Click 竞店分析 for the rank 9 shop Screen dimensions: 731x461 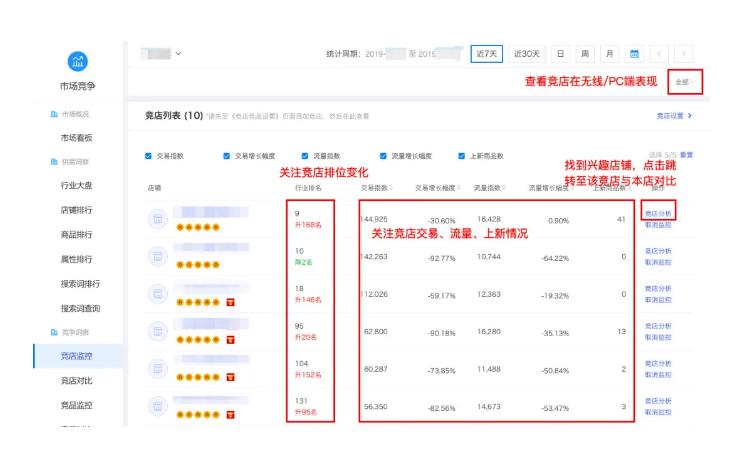point(658,213)
